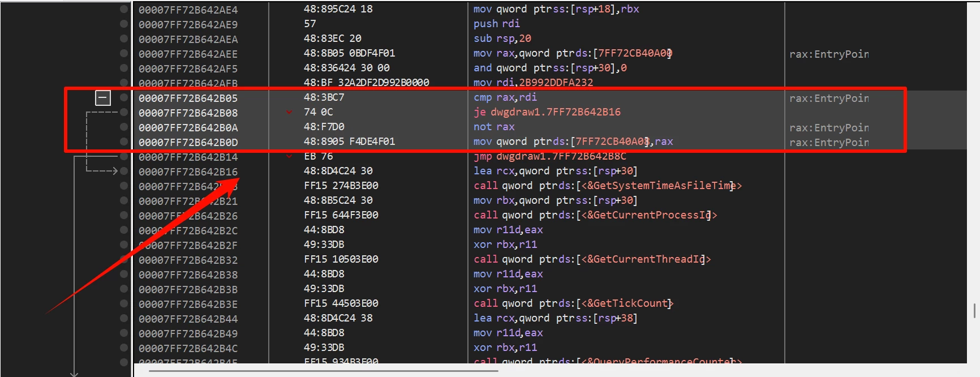Image resolution: width=980 pixels, height=377 pixels.
Task: Click breakpoint bullet beside 00007FF72B642AF5
Action: point(124,68)
